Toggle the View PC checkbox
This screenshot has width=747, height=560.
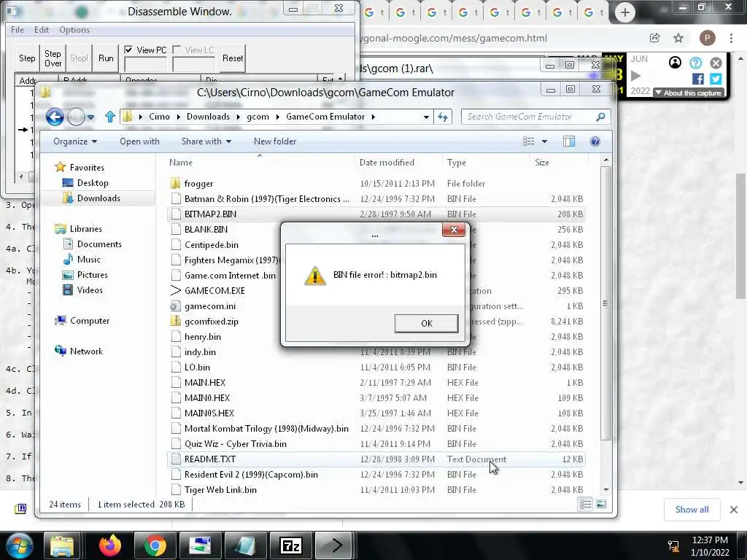tap(128, 50)
